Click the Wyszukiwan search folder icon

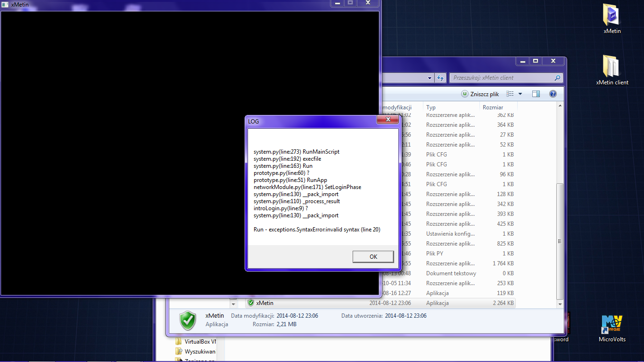pyautogui.click(x=179, y=352)
